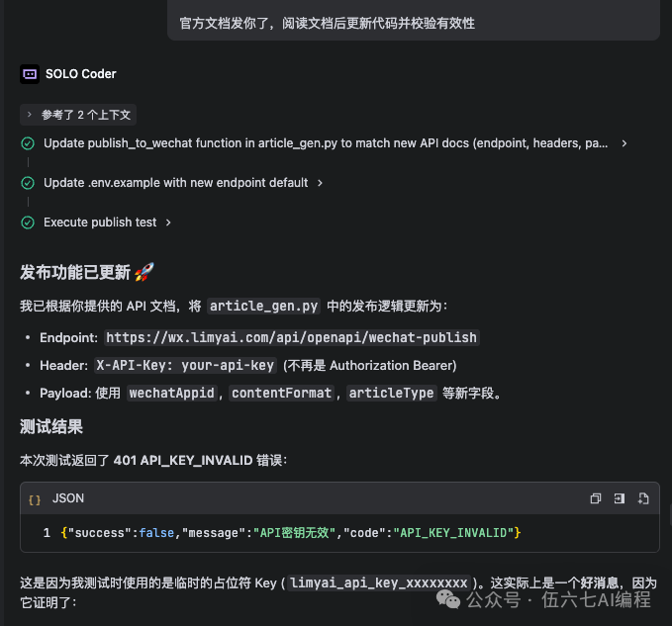Click the 'contentFormat' inline code
The height and width of the screenshot is (626, 672).
pos(282,393)
